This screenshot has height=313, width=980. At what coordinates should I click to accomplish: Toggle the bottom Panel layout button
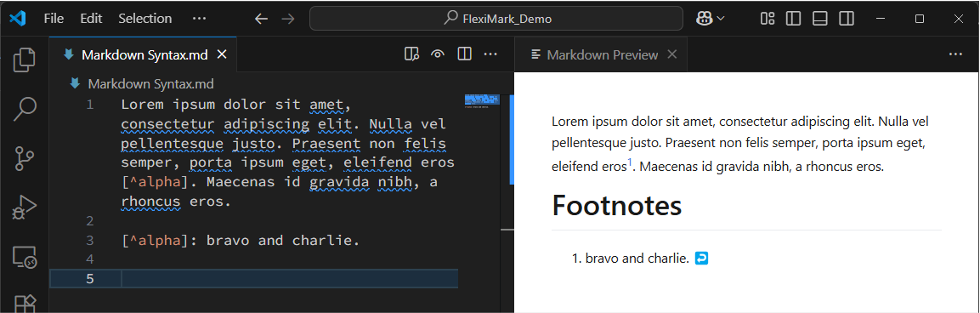pos(819,19)
